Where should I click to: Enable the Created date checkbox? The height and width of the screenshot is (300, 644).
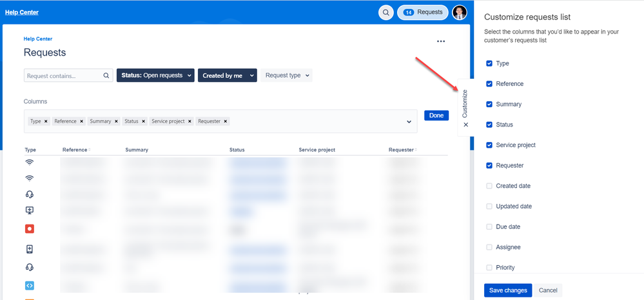point(489,186)
